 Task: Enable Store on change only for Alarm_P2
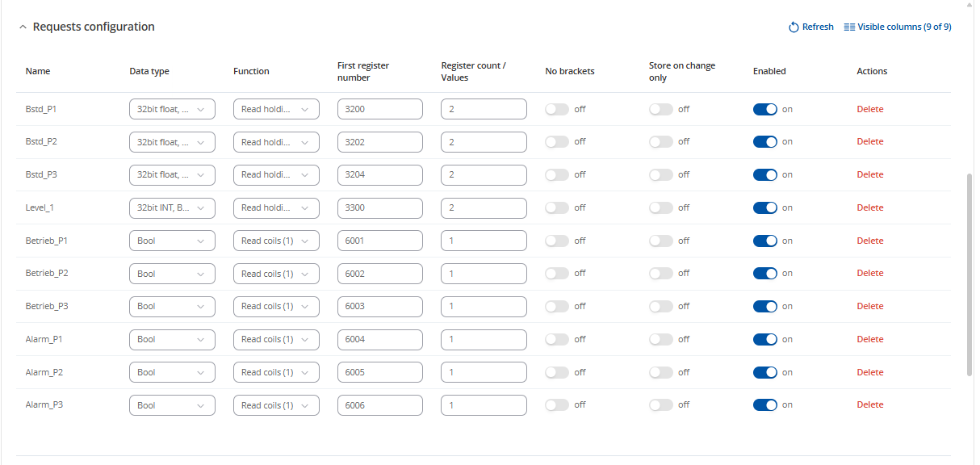pos(661,372)
